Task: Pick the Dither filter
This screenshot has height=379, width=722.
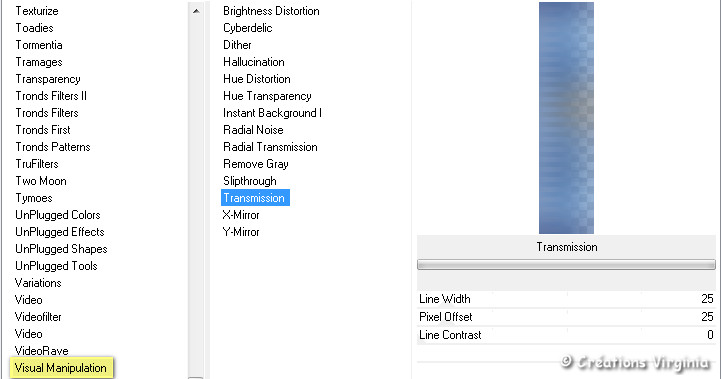Action: click(237, 45)
